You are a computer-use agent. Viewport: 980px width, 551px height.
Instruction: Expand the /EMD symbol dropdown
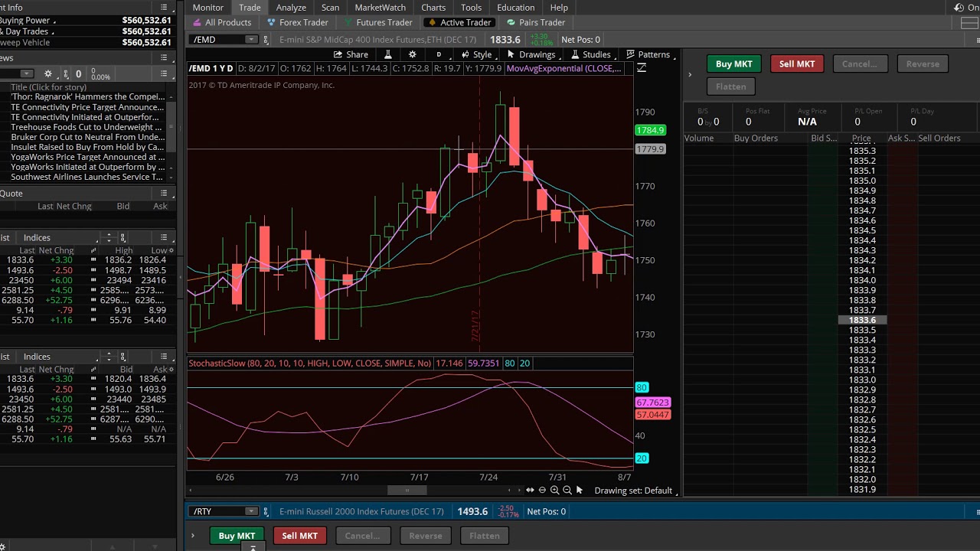(250, 39)
